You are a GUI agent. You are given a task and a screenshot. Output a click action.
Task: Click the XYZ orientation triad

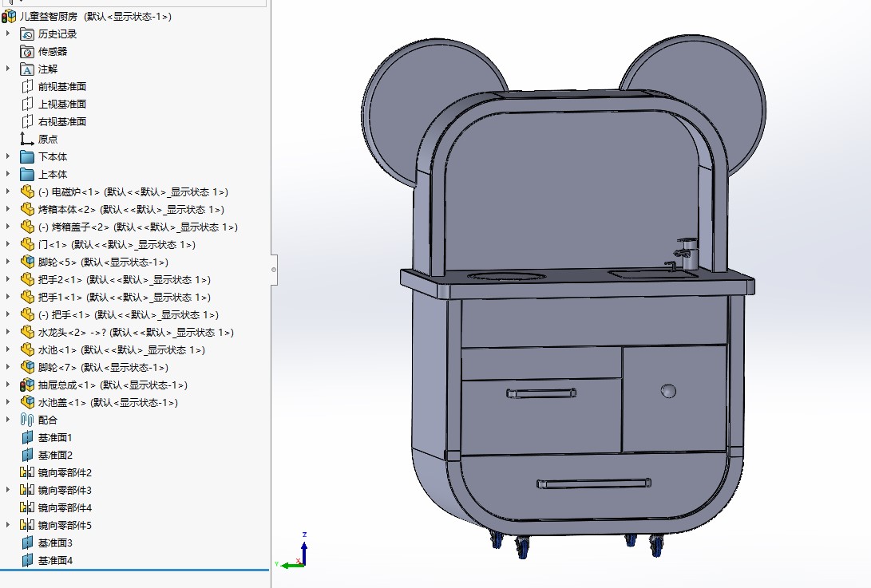(x=295, y=551)
